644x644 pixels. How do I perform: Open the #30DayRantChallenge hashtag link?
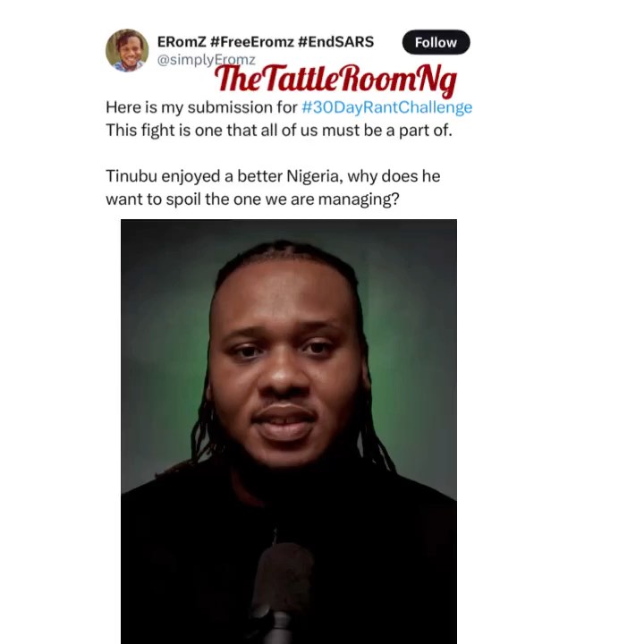[386, 107]
